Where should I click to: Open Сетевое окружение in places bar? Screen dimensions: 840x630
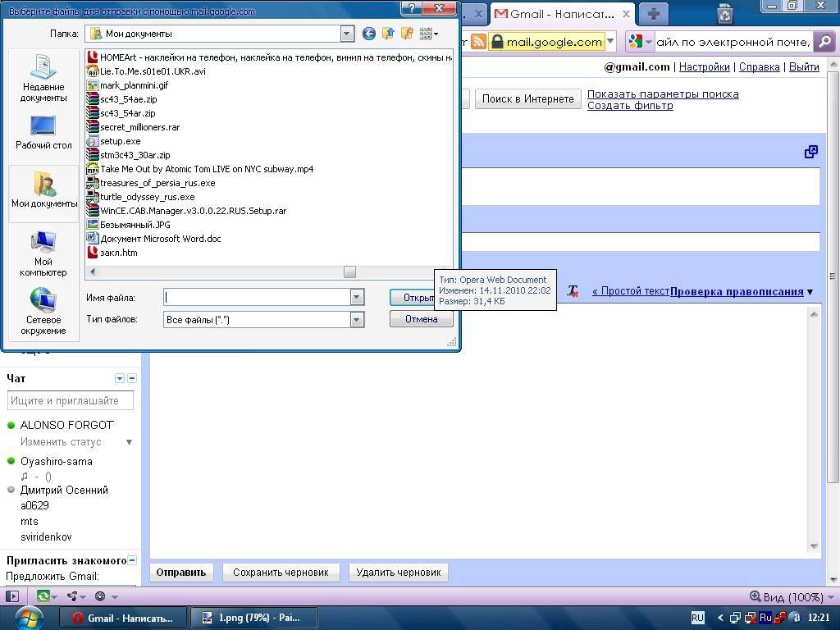point(43,312)
